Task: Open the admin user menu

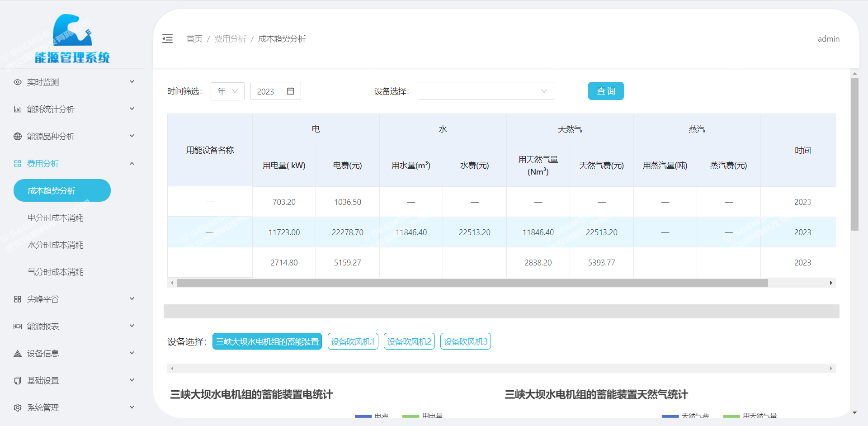Action: point(828,39)
